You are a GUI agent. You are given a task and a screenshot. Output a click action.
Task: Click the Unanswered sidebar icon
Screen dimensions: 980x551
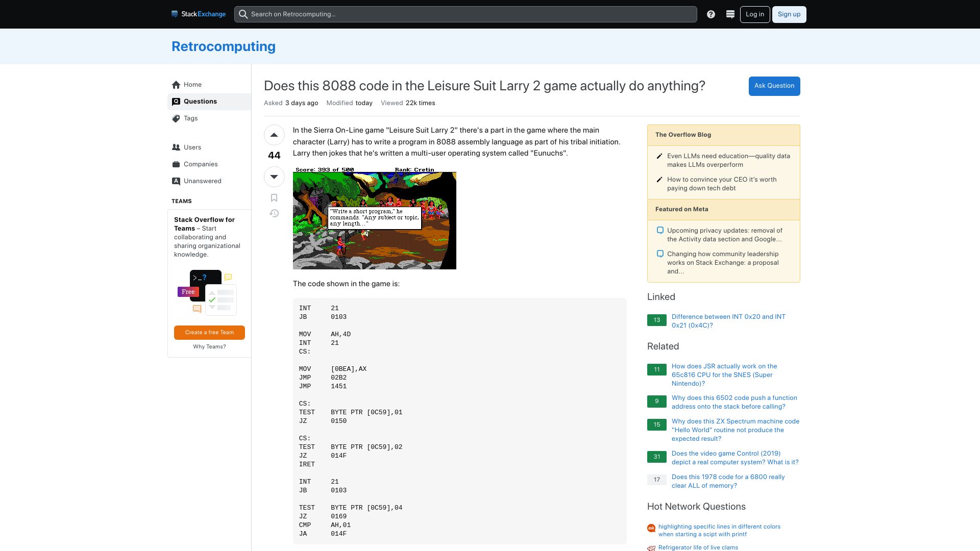[x=176, y=181]
